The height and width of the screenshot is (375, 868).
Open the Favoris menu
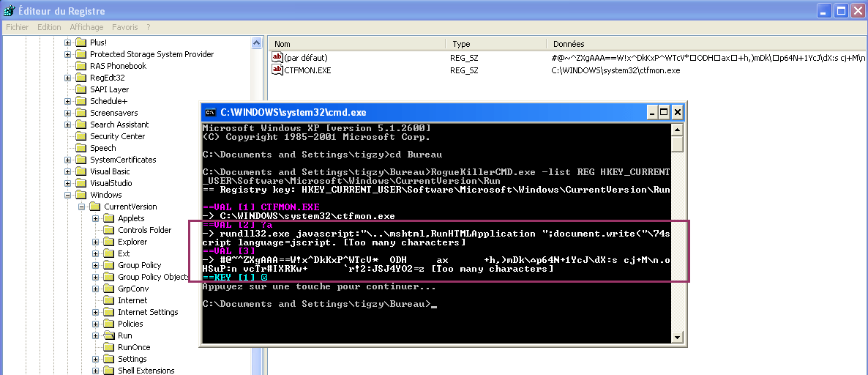coord(124,27)
